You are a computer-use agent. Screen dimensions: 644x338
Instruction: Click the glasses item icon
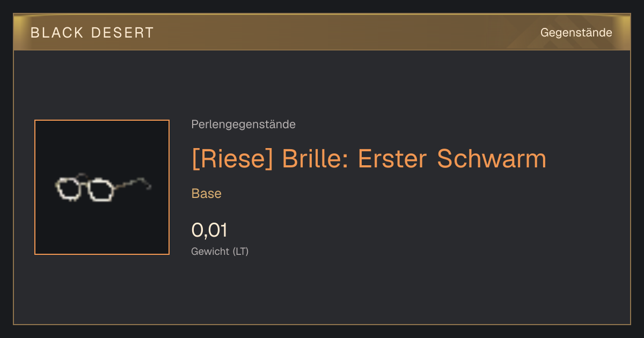pyautogui.click(x=102, y=188)
